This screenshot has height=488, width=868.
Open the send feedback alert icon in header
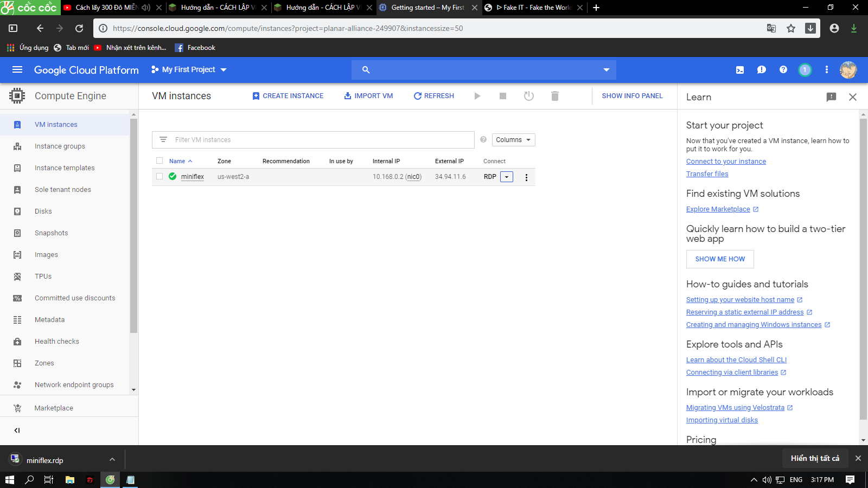[762, 69]
